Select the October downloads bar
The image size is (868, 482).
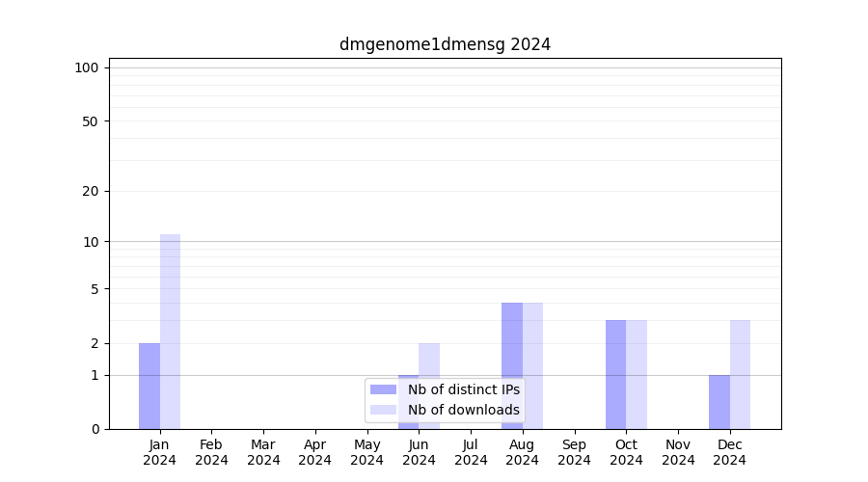(637, 374)
